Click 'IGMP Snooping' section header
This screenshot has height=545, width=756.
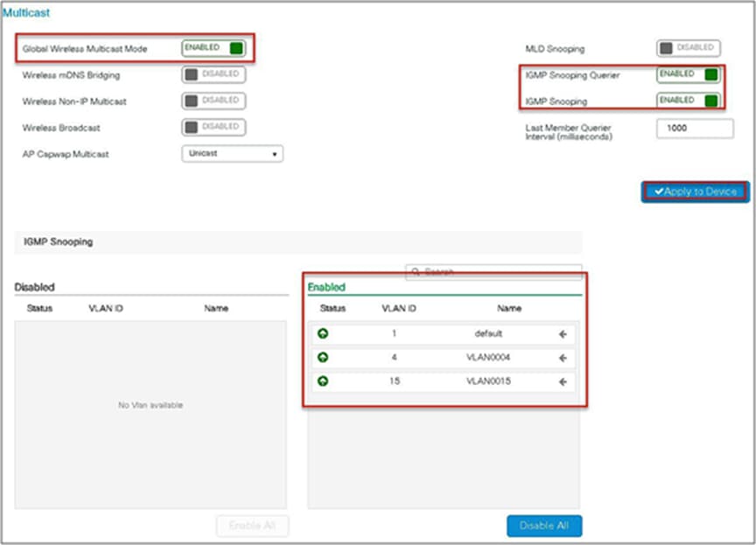click(x=59, y=242)
